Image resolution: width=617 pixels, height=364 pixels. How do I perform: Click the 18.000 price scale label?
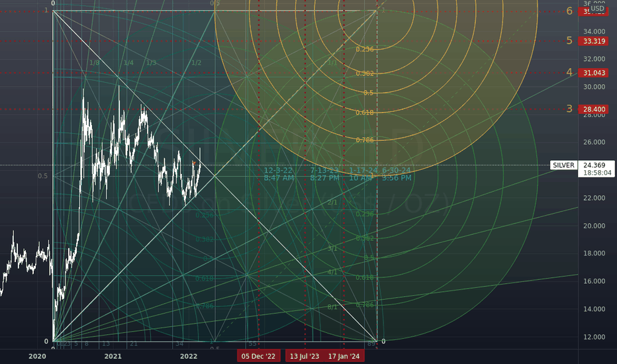click(594, 253)
